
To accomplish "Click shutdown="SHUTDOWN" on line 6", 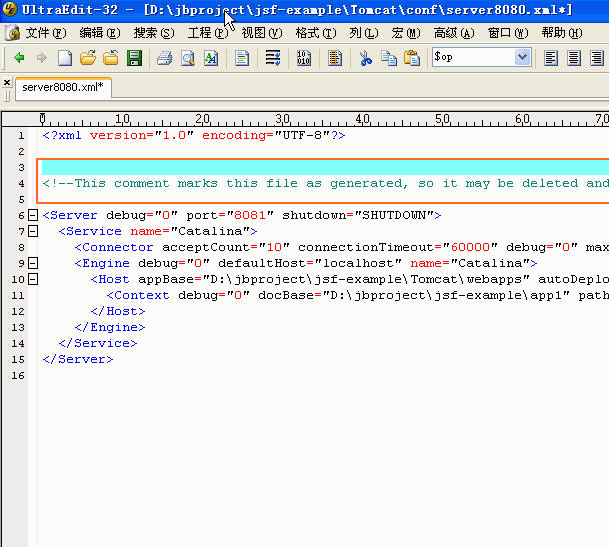I will tap(357, 215).
